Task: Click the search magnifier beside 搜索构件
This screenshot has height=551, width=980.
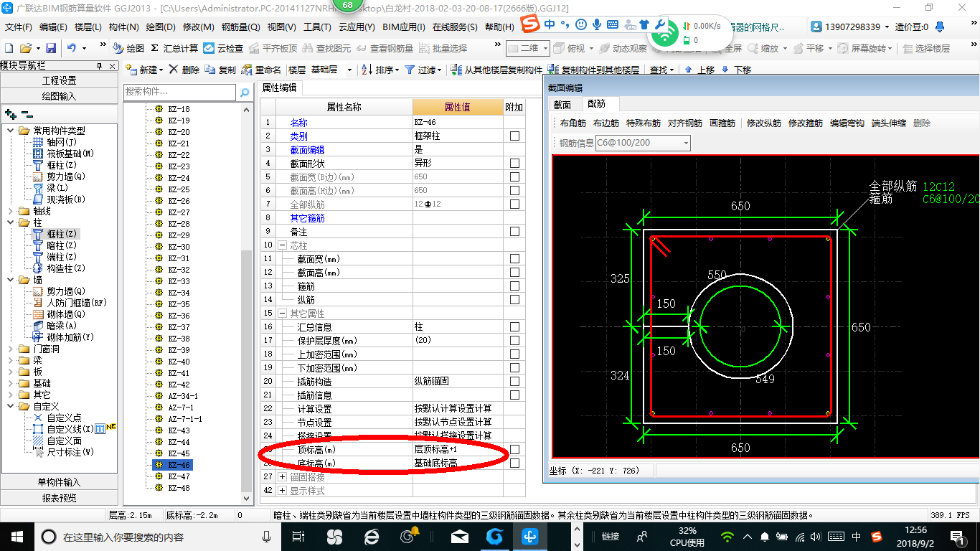Action: [245, 93]
